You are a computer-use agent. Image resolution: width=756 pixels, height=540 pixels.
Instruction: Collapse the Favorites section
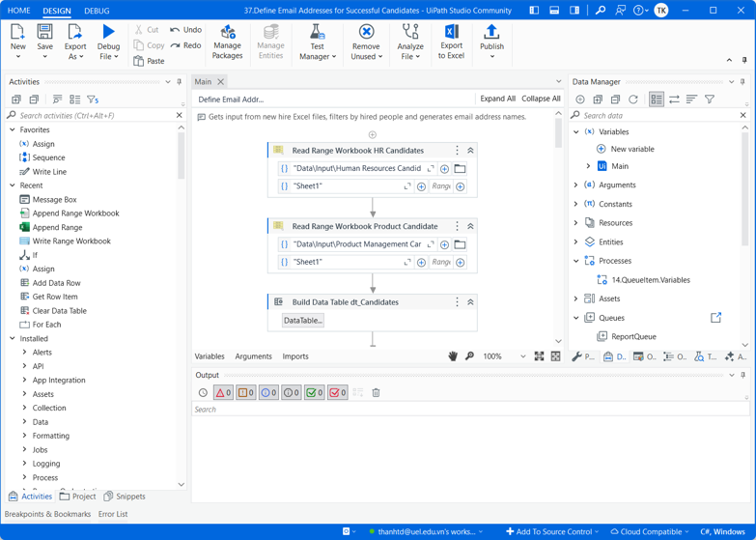click(13, 129)
